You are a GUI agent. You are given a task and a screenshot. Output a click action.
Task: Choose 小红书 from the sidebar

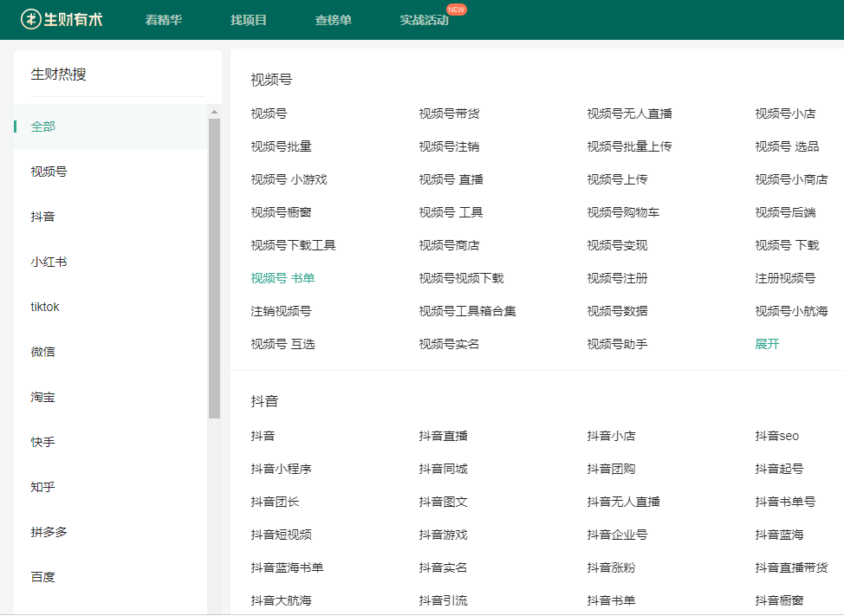point(49,262)
